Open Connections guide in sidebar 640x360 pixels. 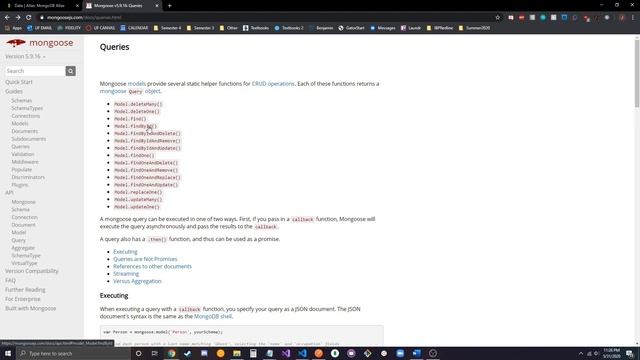[x=26, y=116]
